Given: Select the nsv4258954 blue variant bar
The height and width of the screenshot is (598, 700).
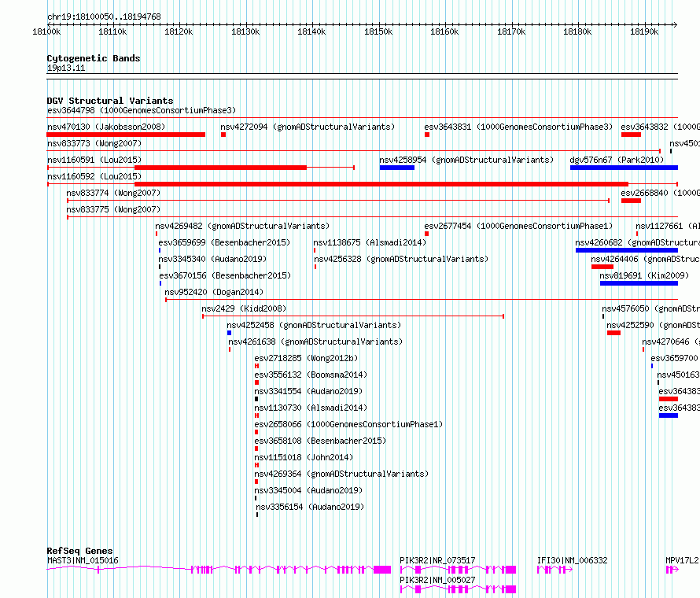Looking at the screenshot, I should [397, 168].
